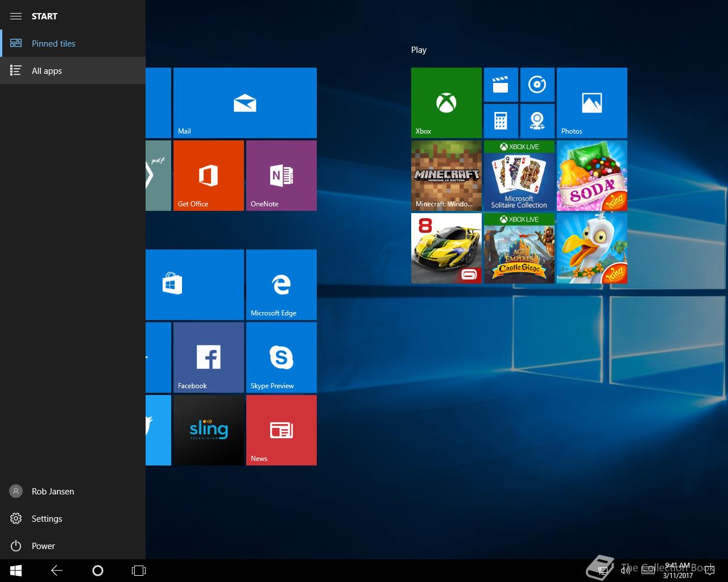Collapse the START hamburger menu

[x=16, y=16]
